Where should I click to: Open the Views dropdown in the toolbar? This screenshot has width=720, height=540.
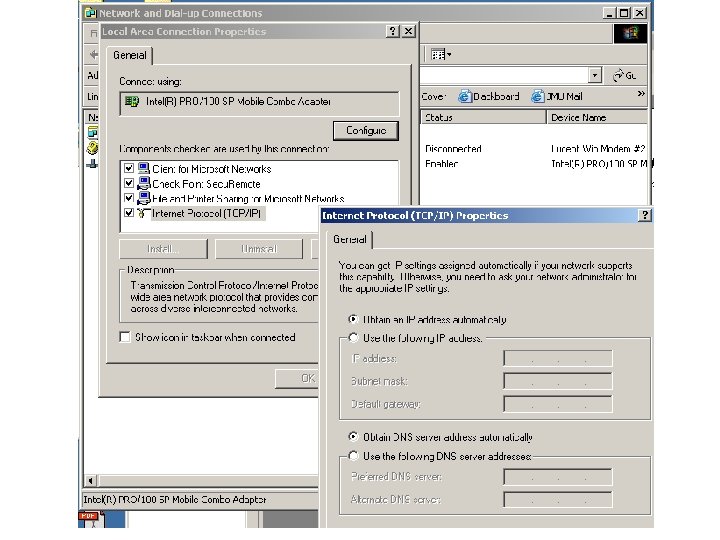pos(441,55)
